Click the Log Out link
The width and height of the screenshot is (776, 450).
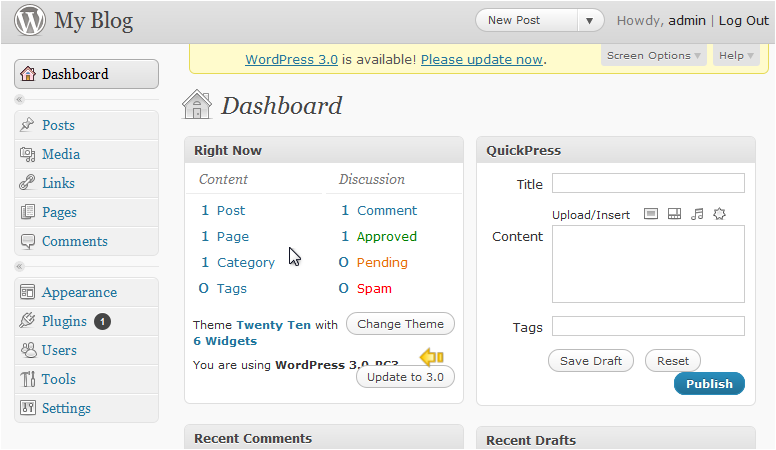[744, 21]
